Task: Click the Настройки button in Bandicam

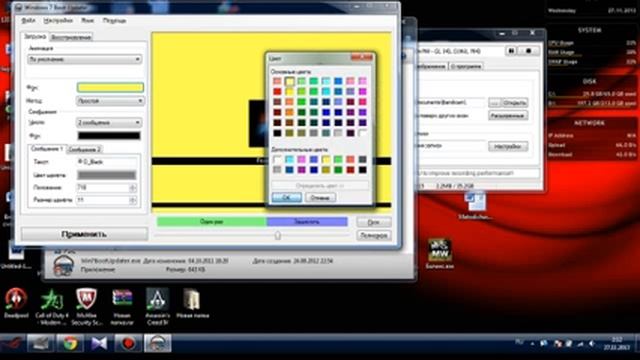Action: (x=508, y=146)
